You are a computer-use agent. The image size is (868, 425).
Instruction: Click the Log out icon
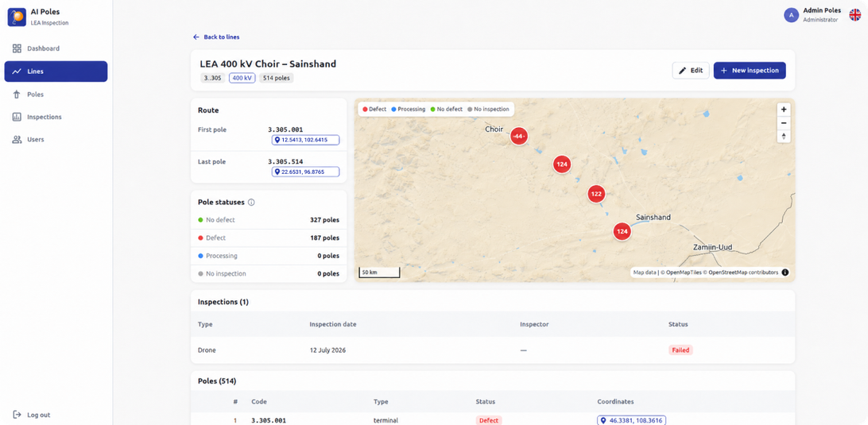click(17, 415)
